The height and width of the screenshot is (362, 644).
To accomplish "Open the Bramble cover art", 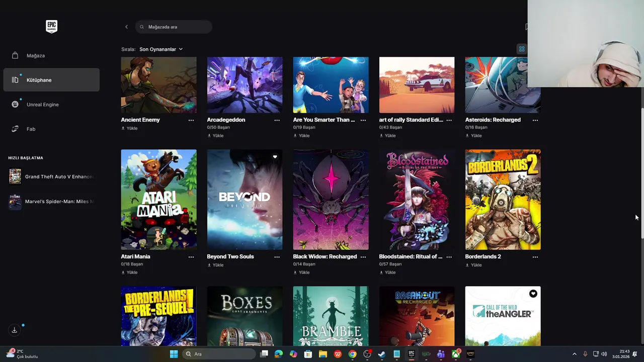I will coord(331,316).
